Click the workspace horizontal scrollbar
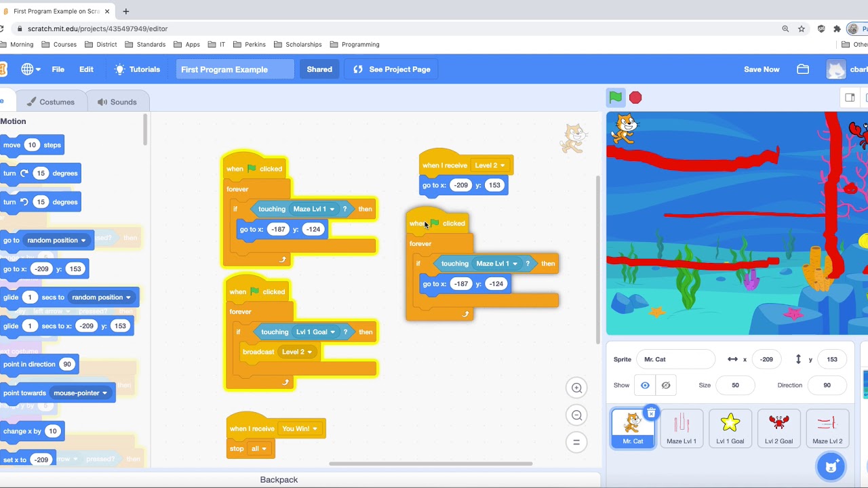868x488 pixels. (x=431, y=464)
